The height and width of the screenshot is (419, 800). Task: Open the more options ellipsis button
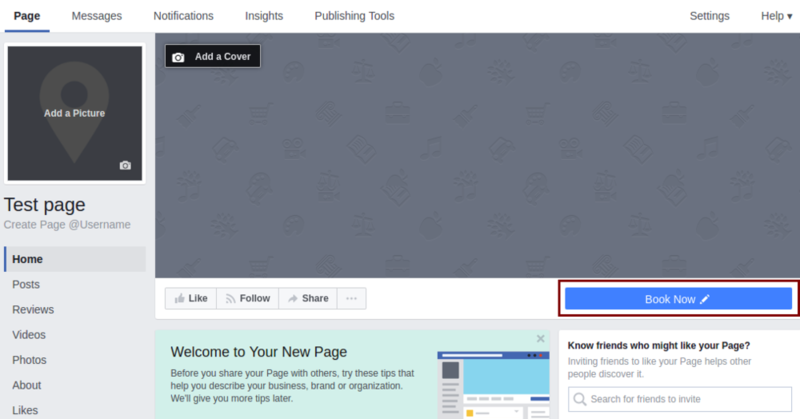click(x=352, y=299)
